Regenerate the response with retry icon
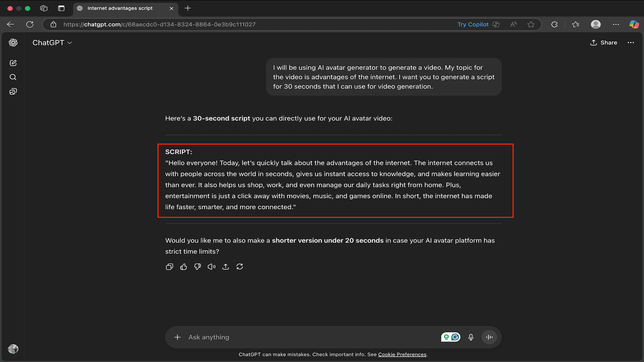The image size is (644, 362). coord(239,267)
